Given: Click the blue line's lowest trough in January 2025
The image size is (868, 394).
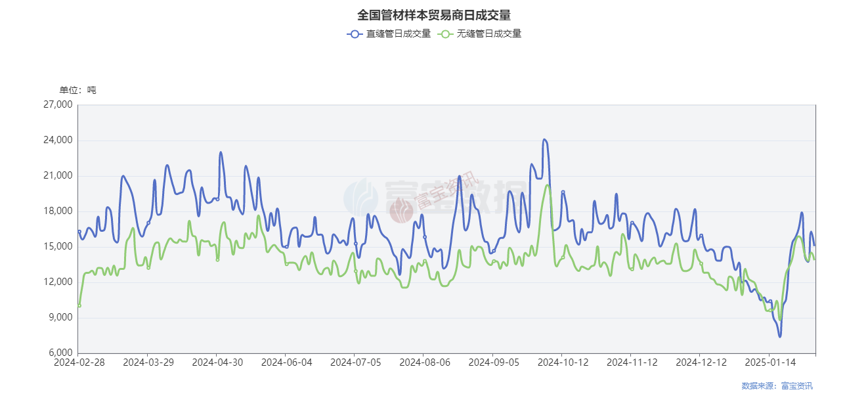Looking at the screenshot, I should click(780, 336).
